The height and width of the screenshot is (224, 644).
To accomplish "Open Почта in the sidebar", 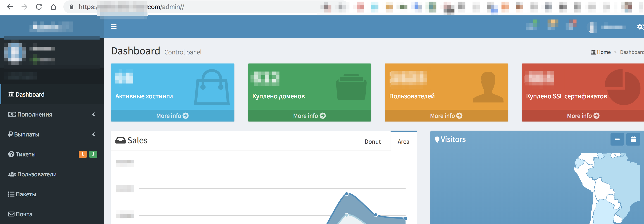I will (x=52, y=214).
